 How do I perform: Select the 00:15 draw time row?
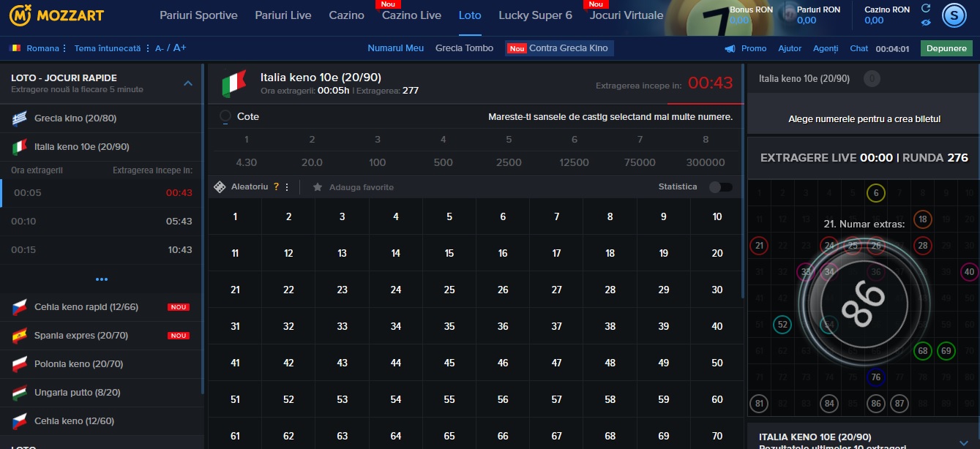coord(102,250)
